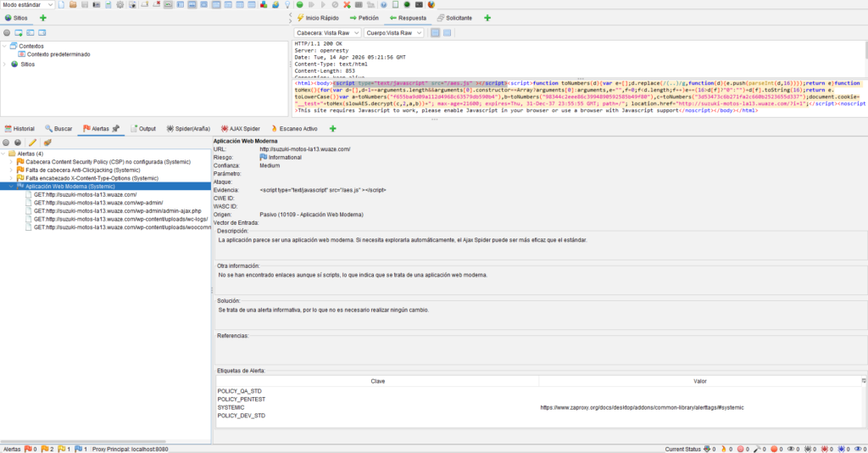868x453 pixels.
Task: Open the Cuerpo: Vista Raw dropdown
Action: (393, 33)
